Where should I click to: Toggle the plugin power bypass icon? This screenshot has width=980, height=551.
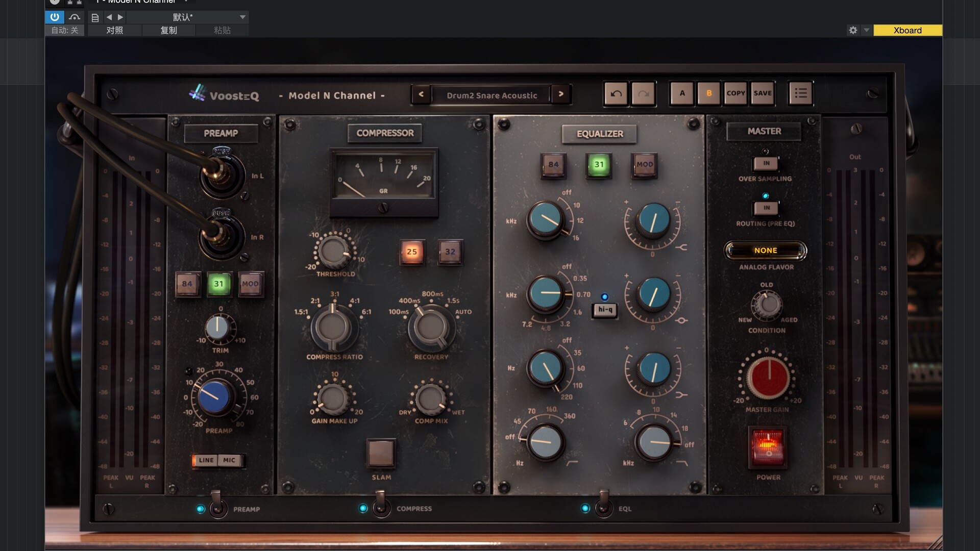point(55,17)
